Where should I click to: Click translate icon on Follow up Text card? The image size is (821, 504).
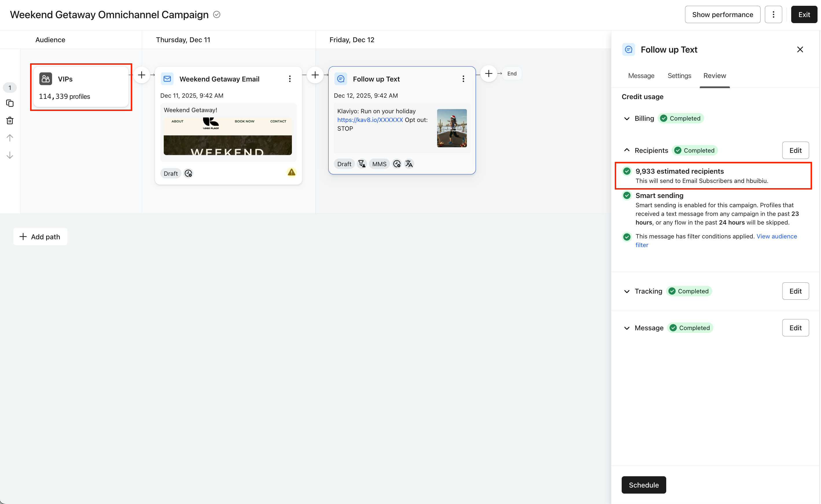[x=409, y=164]
